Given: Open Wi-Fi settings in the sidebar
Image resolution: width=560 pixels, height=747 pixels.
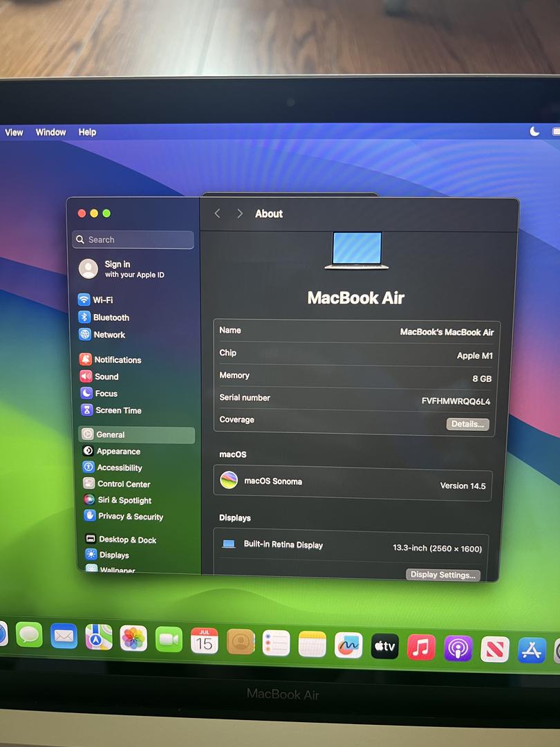Looking at the screenshot, I should pyautogui.click(x=95, y=299).
